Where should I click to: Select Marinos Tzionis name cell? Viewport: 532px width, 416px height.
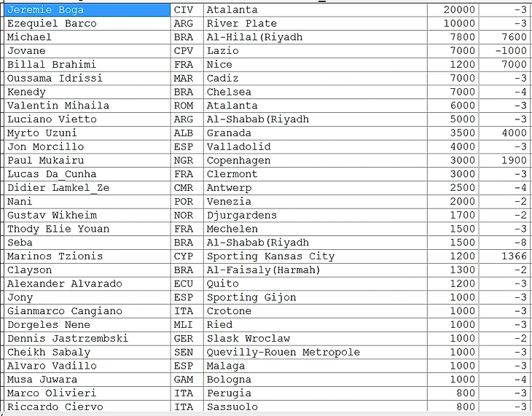[87, 256]
